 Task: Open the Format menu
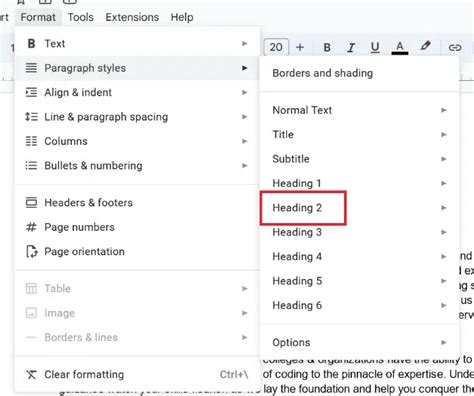pyautogui.click(x=38, y=17)
